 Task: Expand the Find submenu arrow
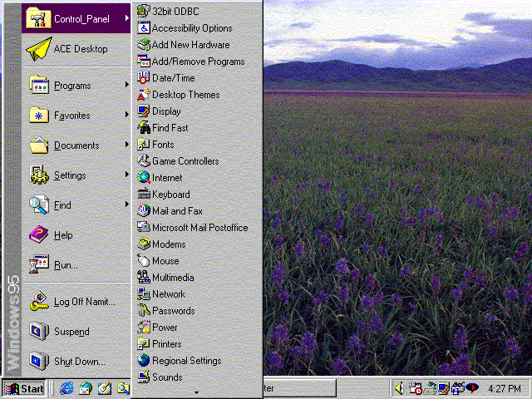tap(127, 204)
